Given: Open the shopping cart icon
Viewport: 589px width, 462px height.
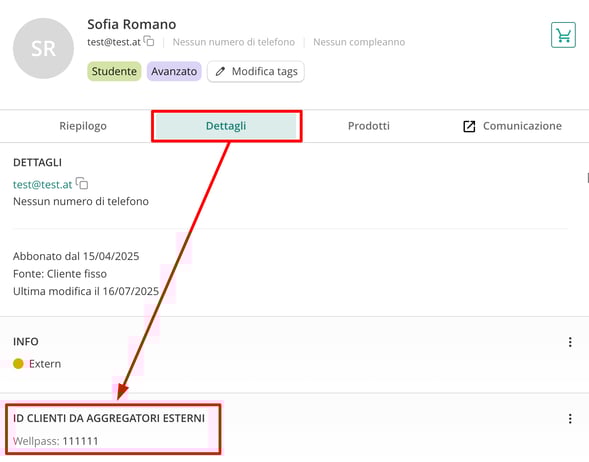Looking at the screenshot, I should coord(563,35).
